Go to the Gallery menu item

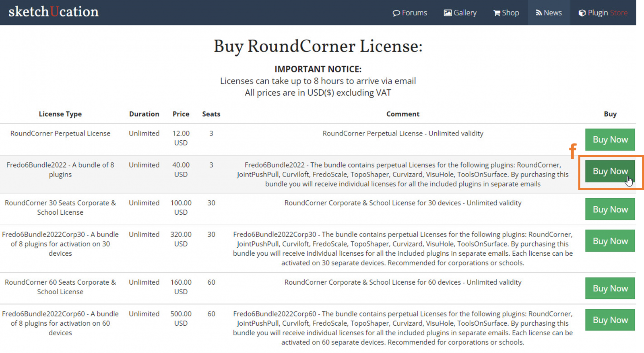pos(460,13)
